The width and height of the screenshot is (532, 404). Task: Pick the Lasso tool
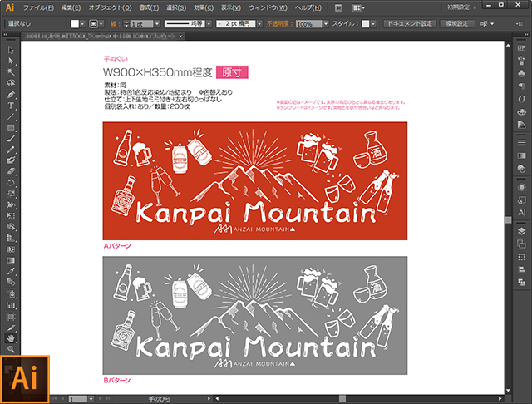(x=11, y=83)
